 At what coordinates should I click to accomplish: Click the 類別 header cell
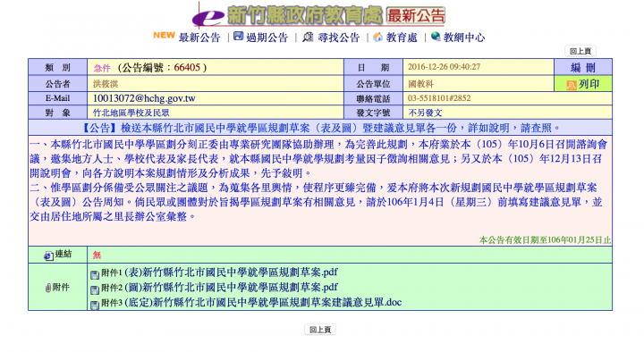(58, 67)
